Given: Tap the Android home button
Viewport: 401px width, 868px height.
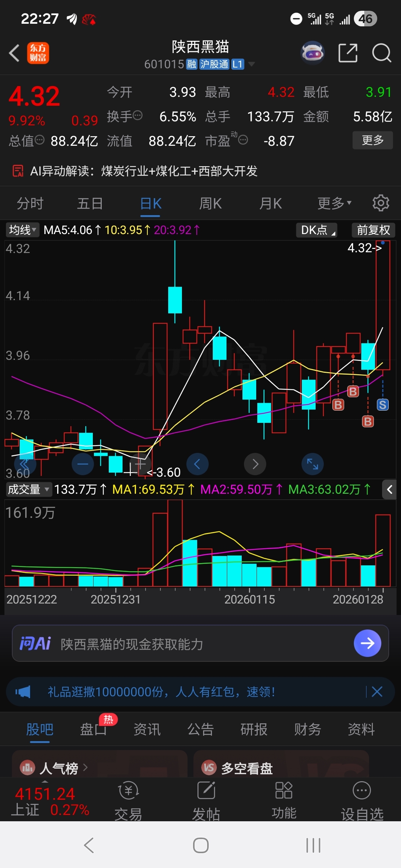Looking at the screenshot, I should (x=200, y=845).
